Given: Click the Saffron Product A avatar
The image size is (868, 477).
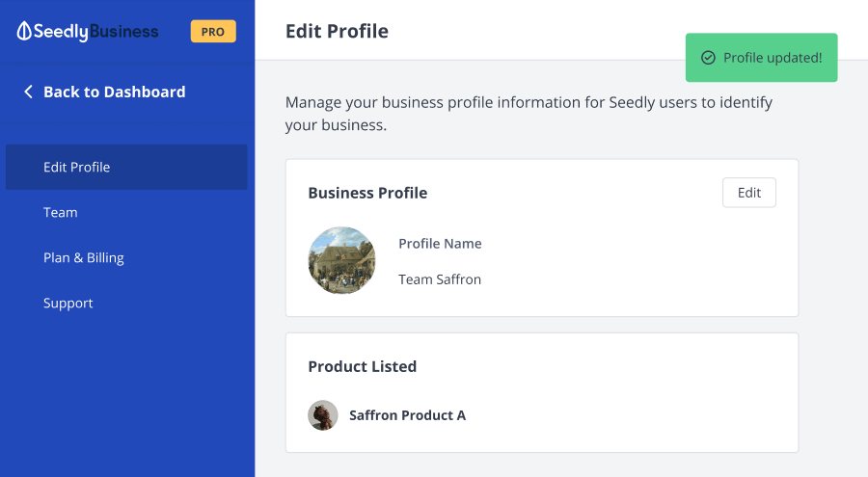Looking at the screenshot, I should (323, 415).
